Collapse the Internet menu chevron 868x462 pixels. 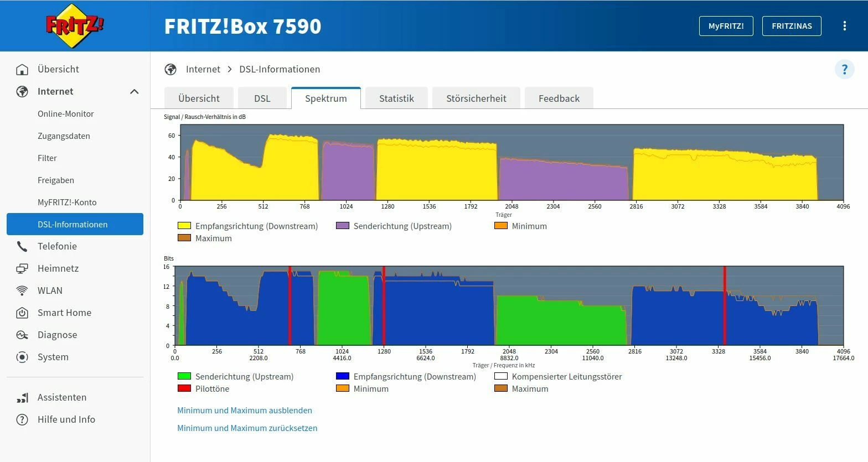tap(135, 91)
